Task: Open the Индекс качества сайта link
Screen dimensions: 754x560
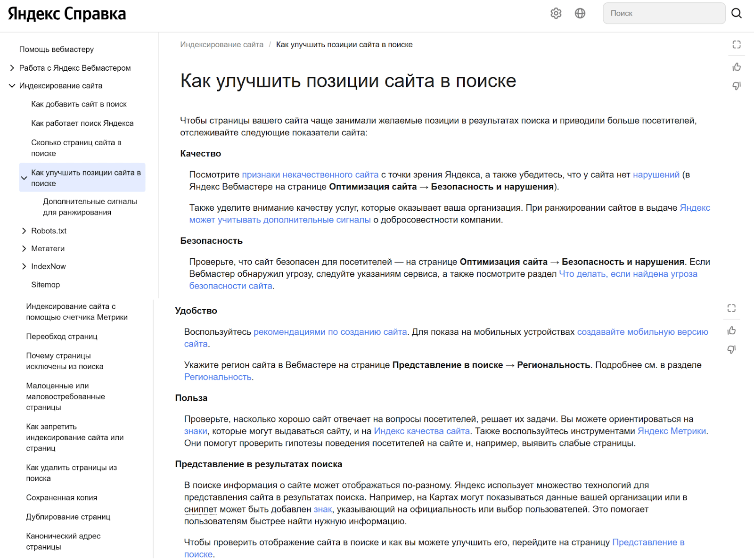Action: click(x=422, y=431)
